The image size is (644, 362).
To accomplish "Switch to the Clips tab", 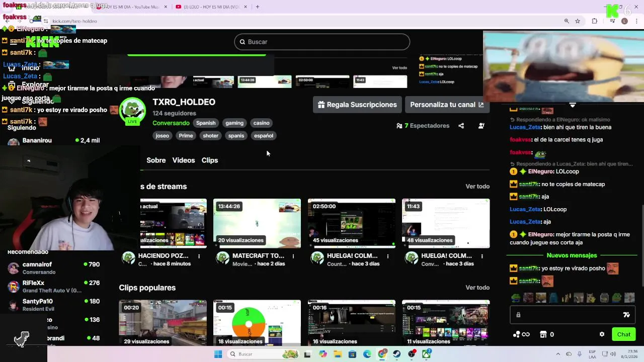I will 210,160.
